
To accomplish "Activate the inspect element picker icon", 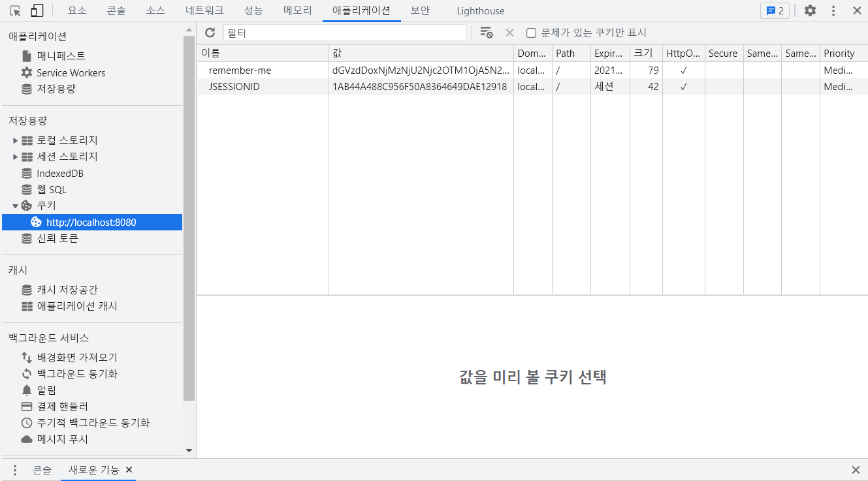I will (x=15, y=10).
